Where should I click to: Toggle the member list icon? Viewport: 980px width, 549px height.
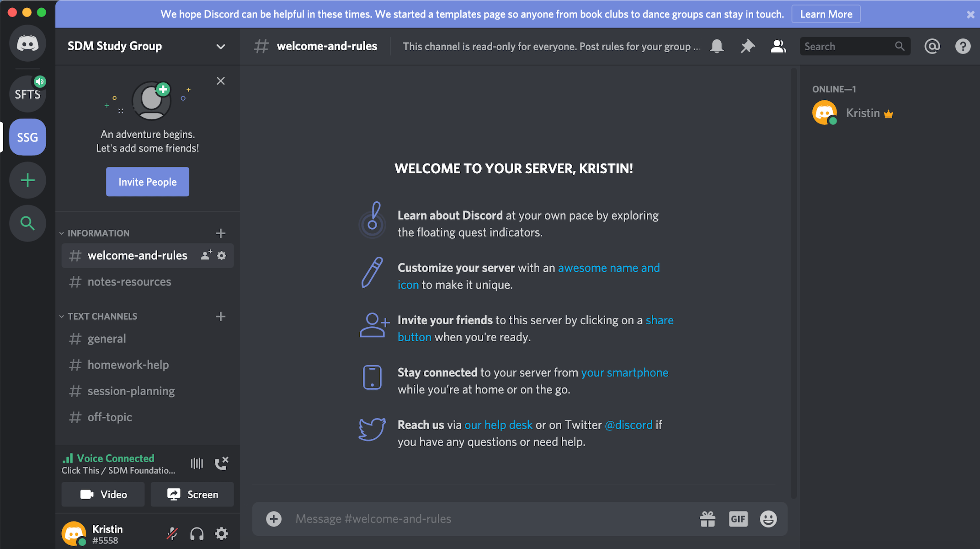pos(778,46)
